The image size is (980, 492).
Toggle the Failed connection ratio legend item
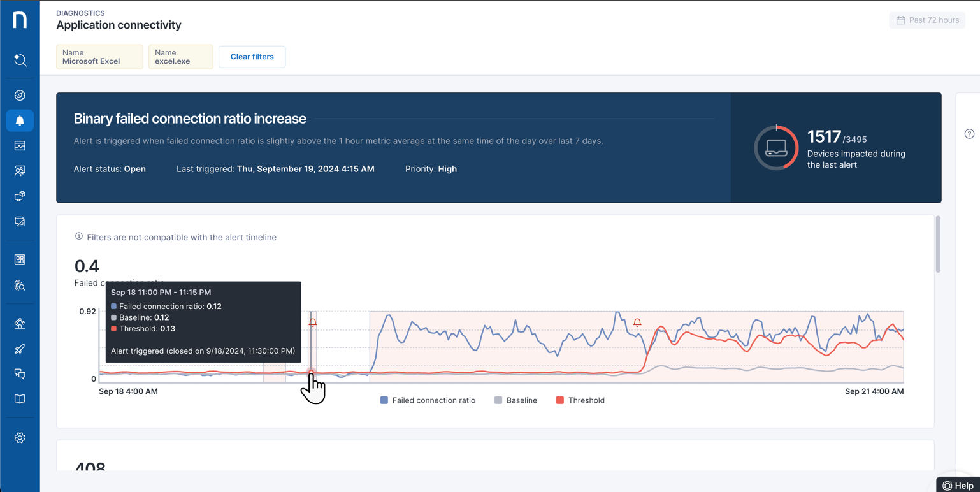click(x=428, y=400)
